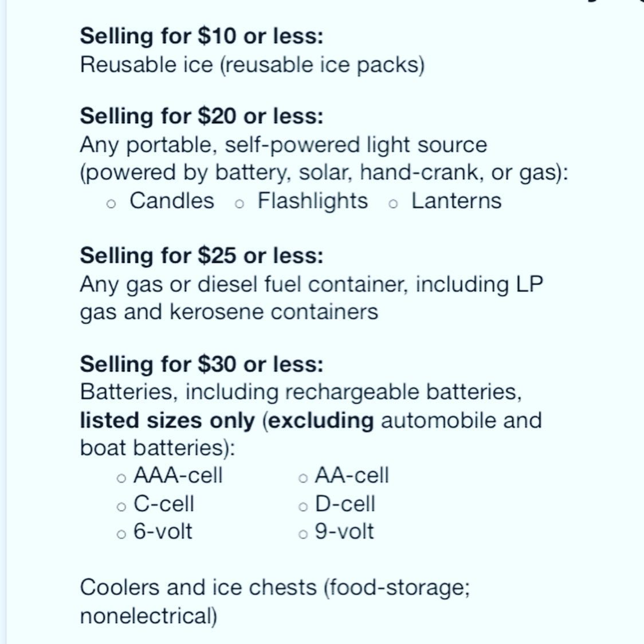Click the "gas and kerosene containers" line
644x644 pixels.
(229, 312)
